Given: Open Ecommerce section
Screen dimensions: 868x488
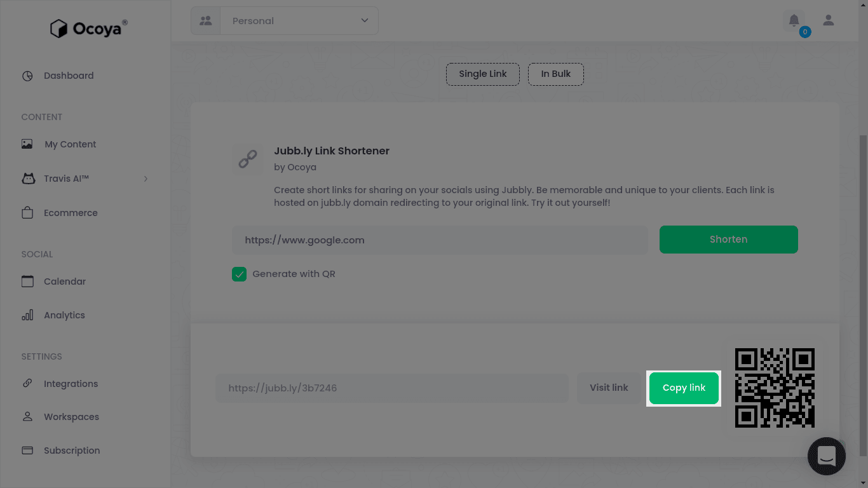Looking at the screenshot, I should [x=71, y=213].
